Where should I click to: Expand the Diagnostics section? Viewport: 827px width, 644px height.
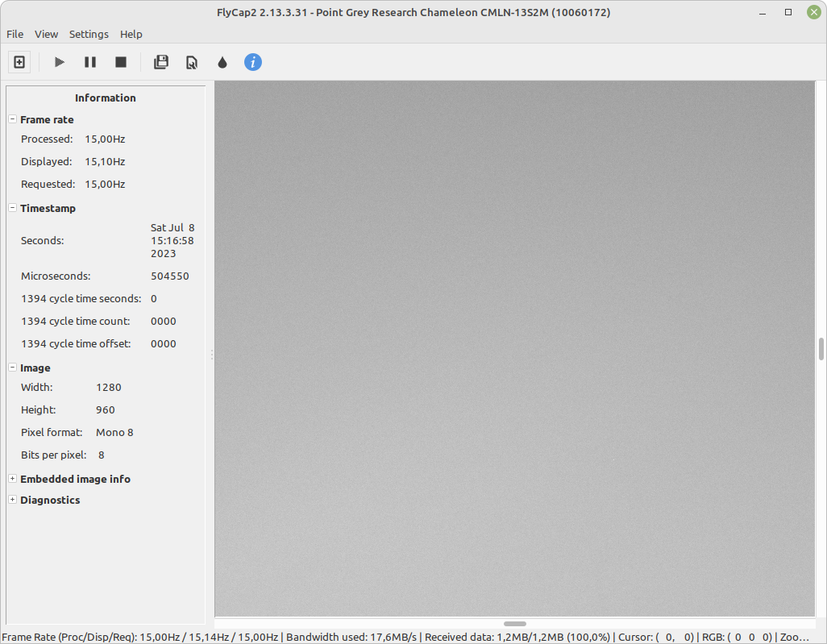click(x=11, y=500)
